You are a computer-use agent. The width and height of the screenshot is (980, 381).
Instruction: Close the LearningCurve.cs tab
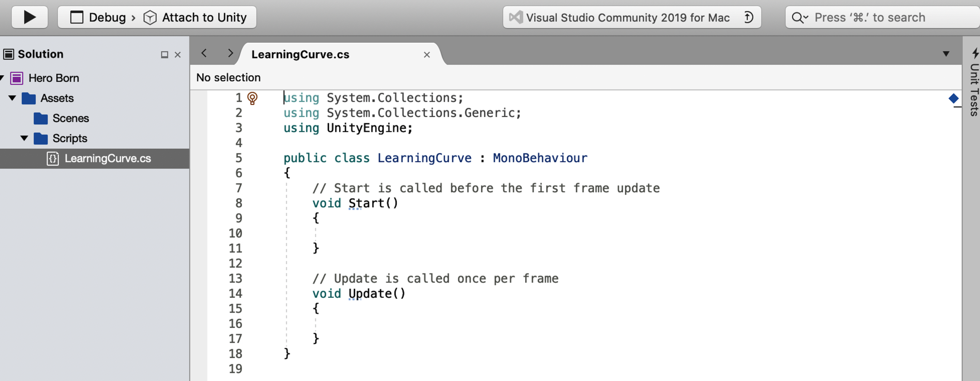click(427, 55)
